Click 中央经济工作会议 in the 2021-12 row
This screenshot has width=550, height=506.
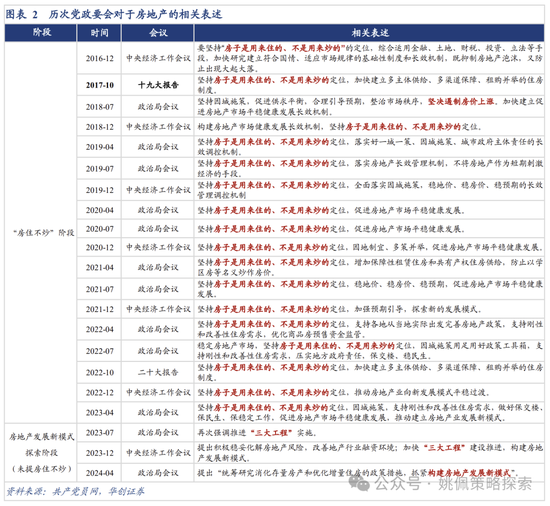[158, 309]
